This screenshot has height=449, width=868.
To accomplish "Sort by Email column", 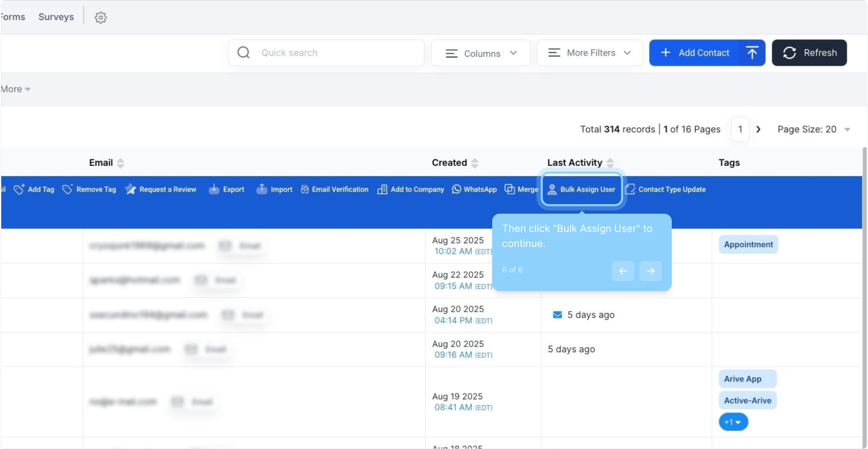I will (x=121, y=163).
